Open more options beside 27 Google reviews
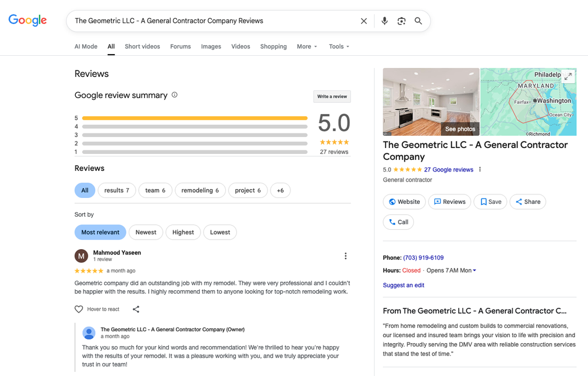 click(480, 169)
